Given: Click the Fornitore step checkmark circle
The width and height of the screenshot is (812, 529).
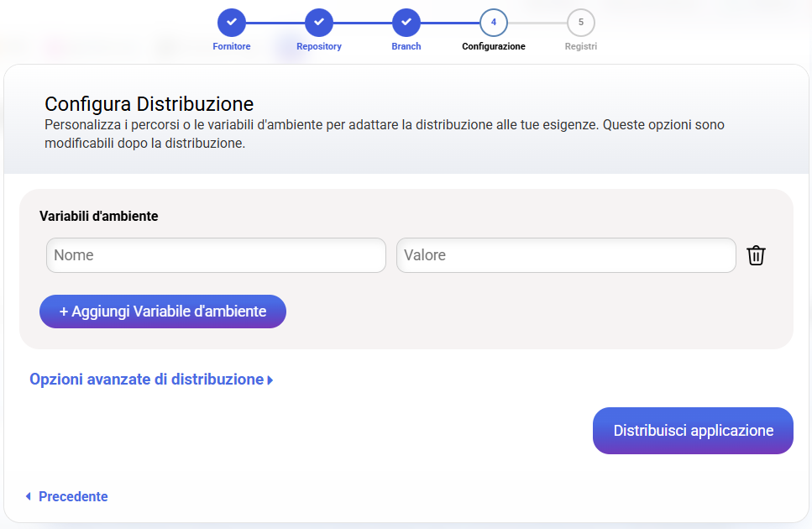Looking at the screenshot, I should point(232,22).
